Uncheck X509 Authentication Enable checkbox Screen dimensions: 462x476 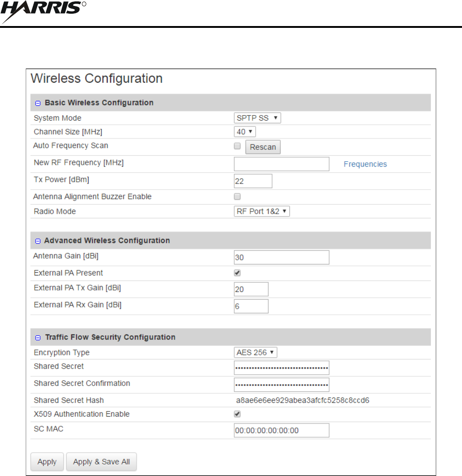click(x=237, y=414)
